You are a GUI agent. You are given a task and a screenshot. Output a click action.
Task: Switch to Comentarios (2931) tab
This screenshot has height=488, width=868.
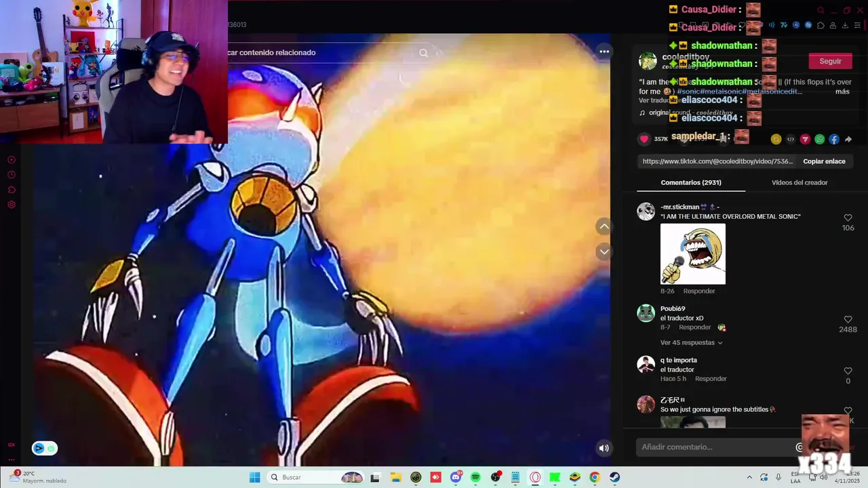click(x=691, y=182)
